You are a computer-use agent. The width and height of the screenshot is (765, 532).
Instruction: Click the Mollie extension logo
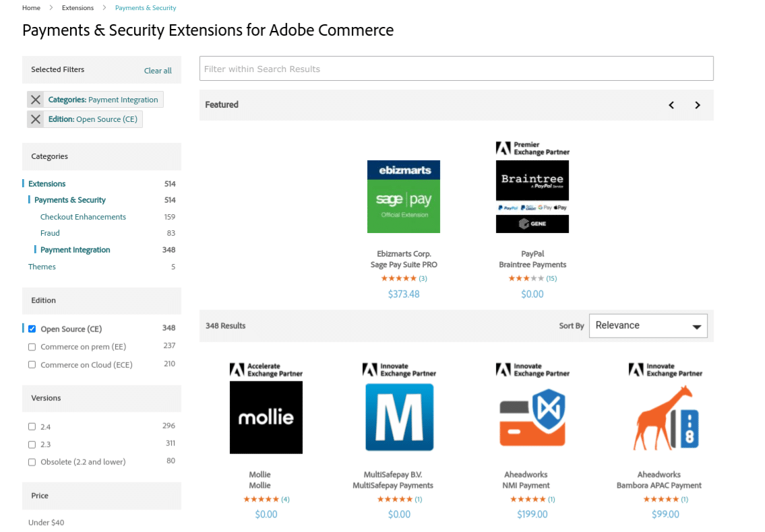click(266, 417)
